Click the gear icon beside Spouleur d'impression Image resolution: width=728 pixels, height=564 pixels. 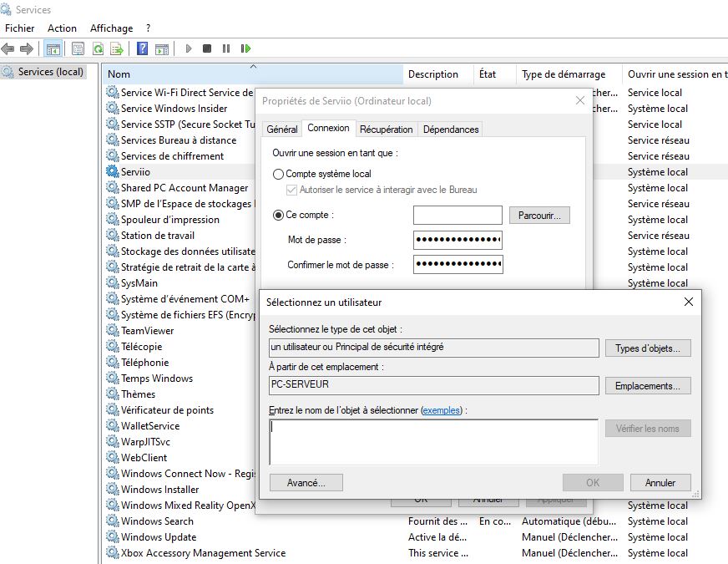pos(113,219)
